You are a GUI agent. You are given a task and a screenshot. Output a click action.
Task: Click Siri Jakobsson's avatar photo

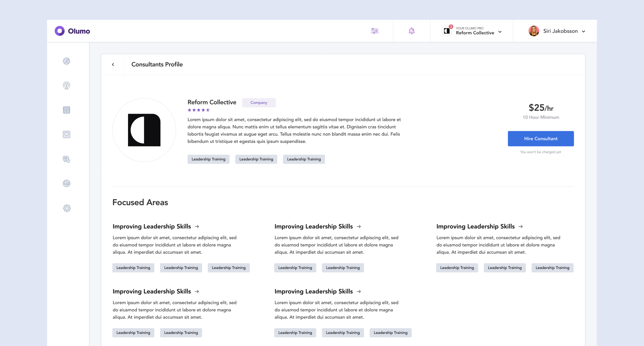tap(534, 31)
